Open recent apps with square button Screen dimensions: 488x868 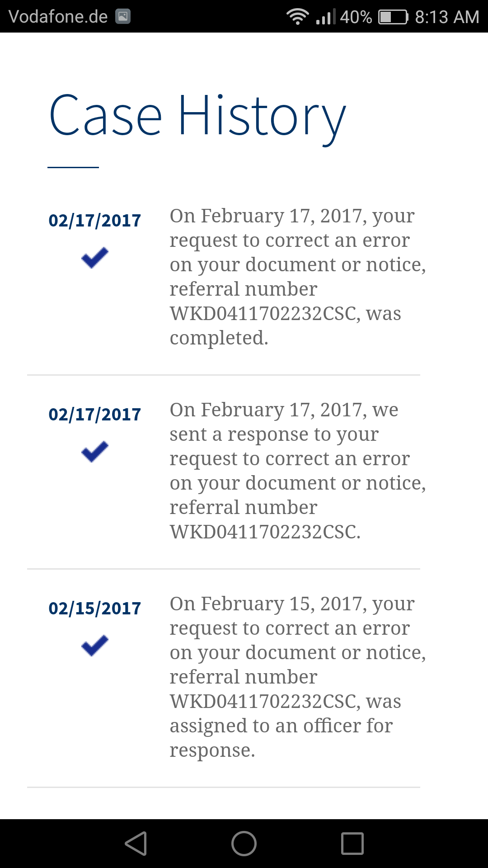click(x=352, y=844)
